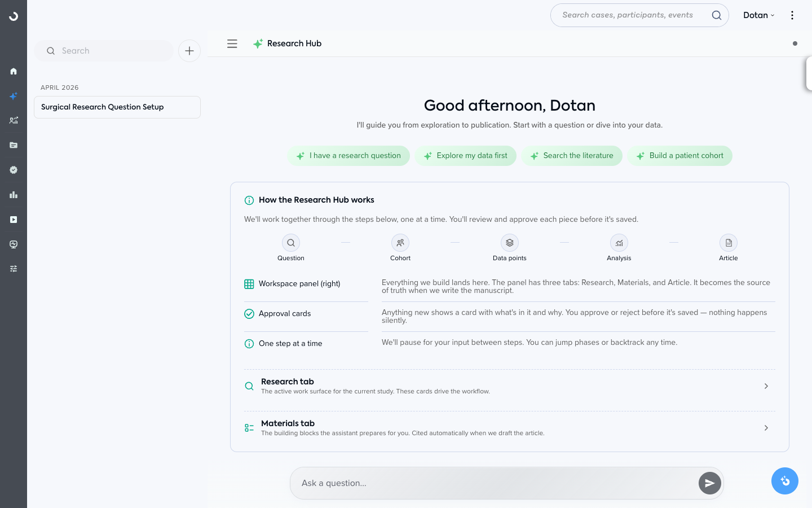Click I have a research question
Screen dimensions: 812x508
(348, 156)
